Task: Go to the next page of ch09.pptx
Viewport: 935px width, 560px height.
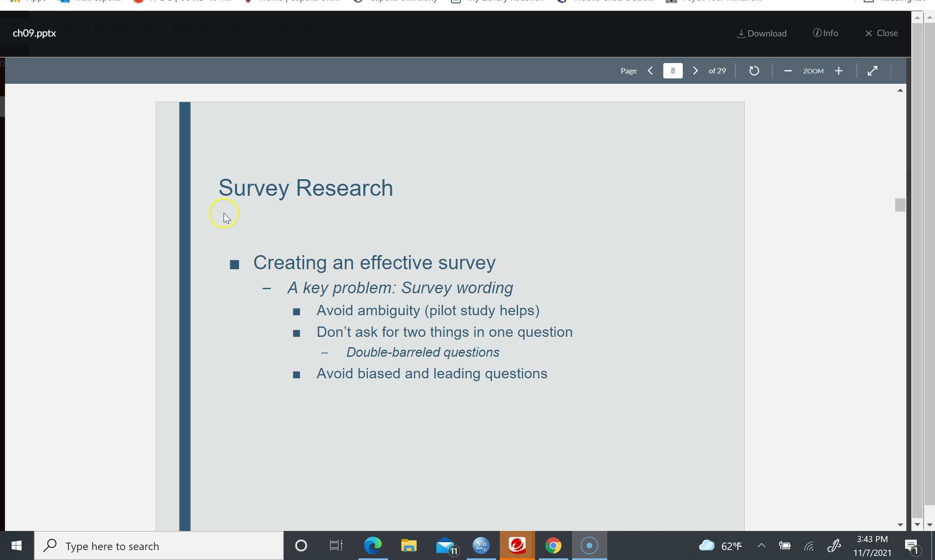Action: [695, 71]
